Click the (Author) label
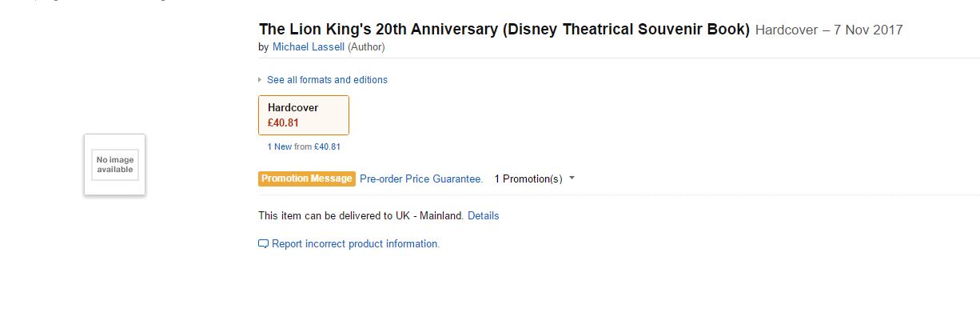Viewport: 980px width, 317px height. pyautogui.click(x=366, y=47)
